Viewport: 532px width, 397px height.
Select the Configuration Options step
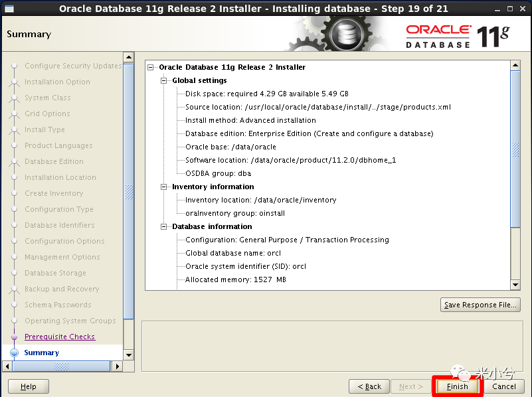[64, 241]
